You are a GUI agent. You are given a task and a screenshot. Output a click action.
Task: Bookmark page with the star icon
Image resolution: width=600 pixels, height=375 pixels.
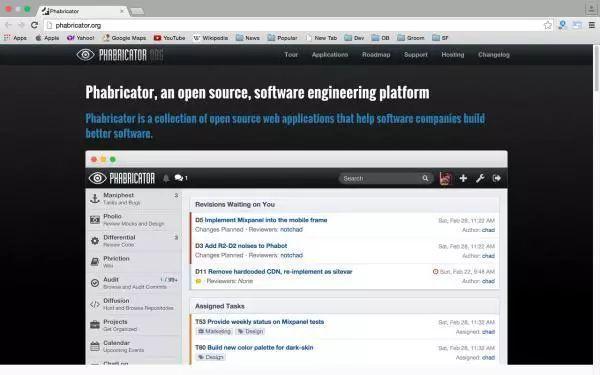click(x=548, y=25)
